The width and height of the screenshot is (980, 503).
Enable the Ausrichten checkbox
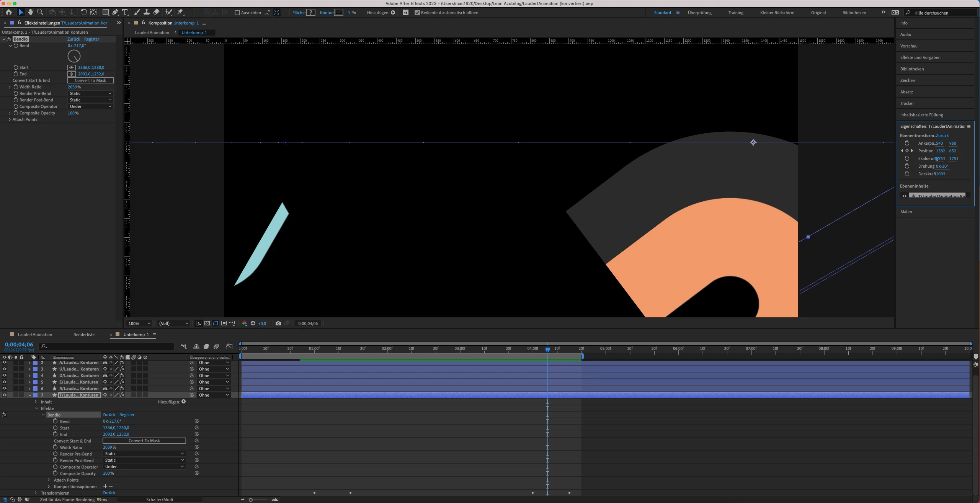[237, 13]
